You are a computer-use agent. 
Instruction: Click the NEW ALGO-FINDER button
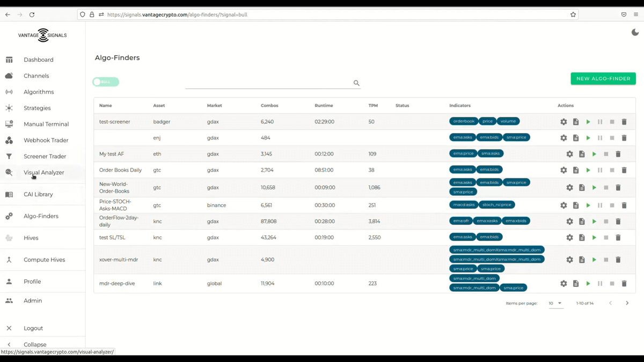tap(603, 79)
